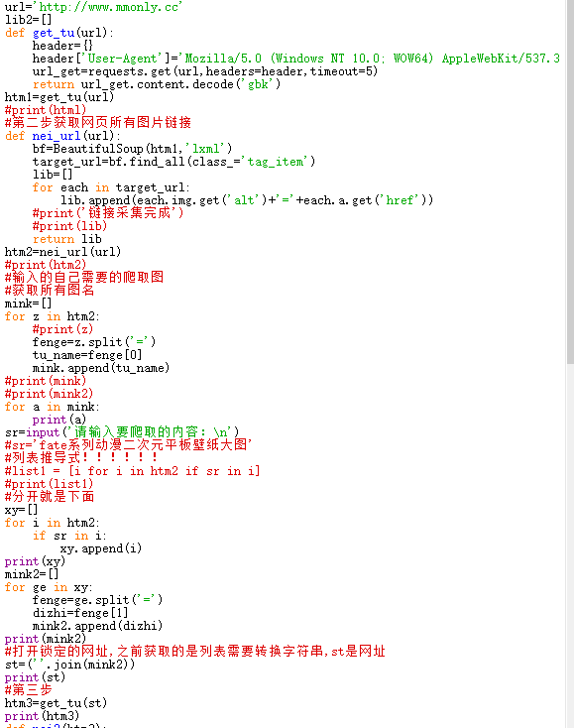Click the comment "#第二步获取网页所有图片链接"
The image size is (574, 728).
pyautogui.click(x=98, y=123)
